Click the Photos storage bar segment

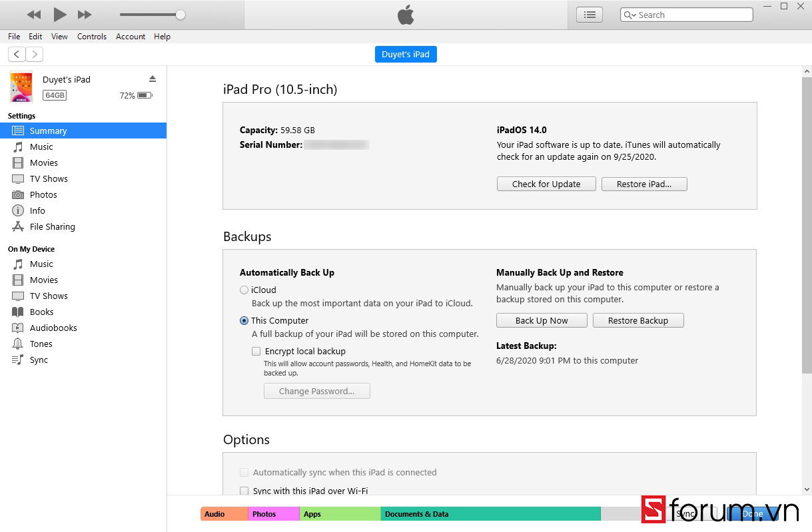pos(274,514)
